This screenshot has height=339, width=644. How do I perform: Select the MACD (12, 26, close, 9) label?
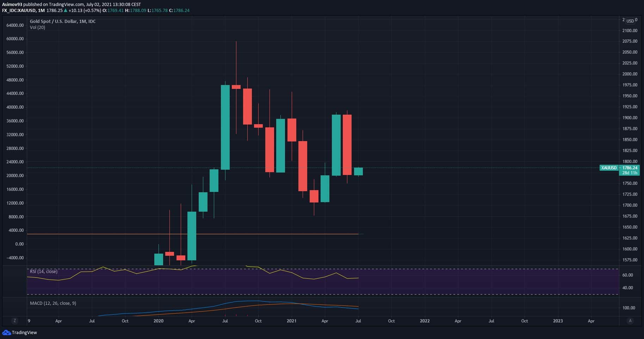point(53,303)
